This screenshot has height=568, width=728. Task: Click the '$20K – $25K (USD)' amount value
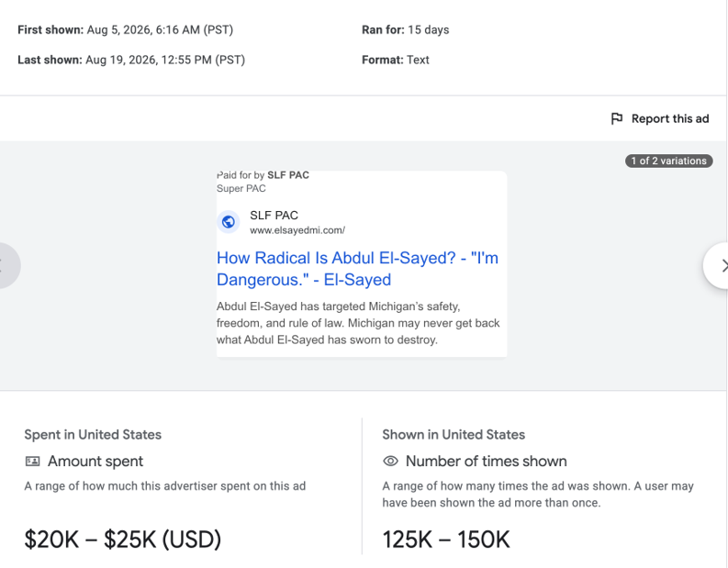click(x=123, y=540)
